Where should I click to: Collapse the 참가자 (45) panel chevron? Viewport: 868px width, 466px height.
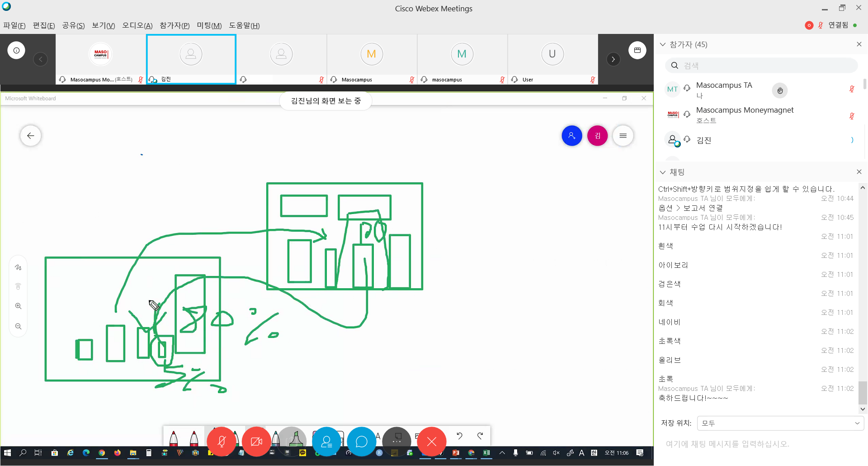point(663,44)
